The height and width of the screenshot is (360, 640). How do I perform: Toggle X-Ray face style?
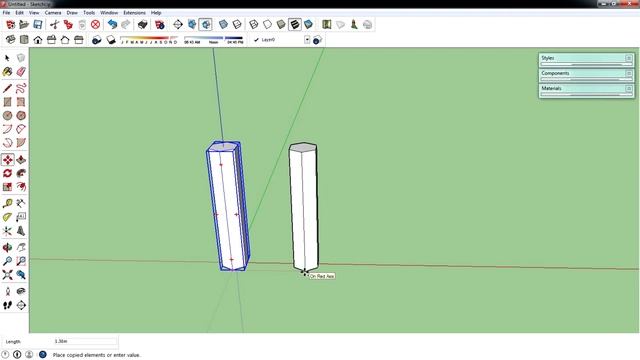(223, 24)
